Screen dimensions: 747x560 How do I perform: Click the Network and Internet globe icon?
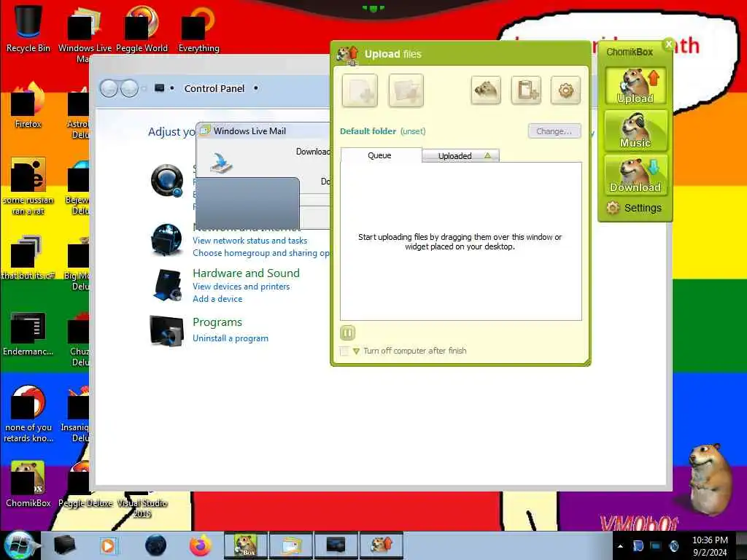point(166,240)
